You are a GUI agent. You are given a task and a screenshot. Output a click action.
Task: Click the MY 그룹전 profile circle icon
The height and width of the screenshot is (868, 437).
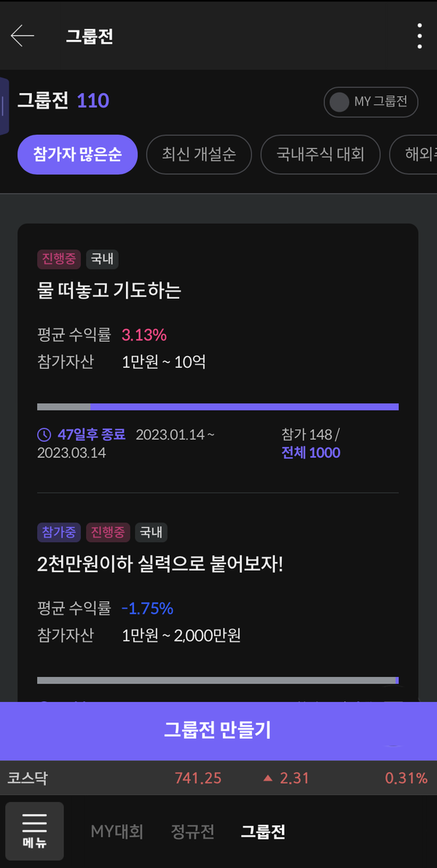339,102
